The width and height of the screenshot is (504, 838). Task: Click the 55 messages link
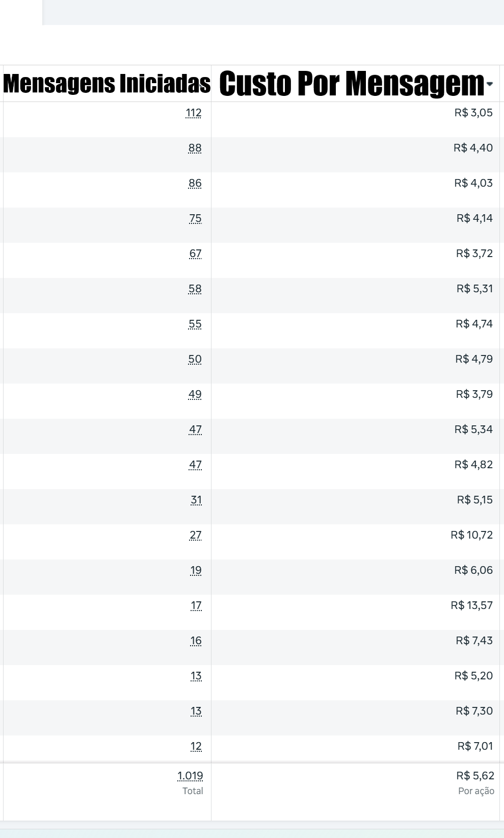pos(195,324)
